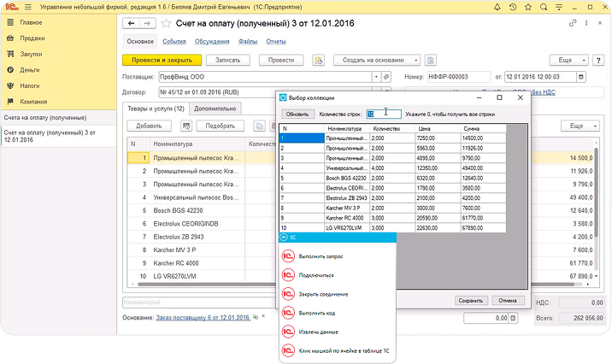The height and width of the screenshot is (364, 612).
Task: Add document to favorites with the star
Action: tap(167, 23)
